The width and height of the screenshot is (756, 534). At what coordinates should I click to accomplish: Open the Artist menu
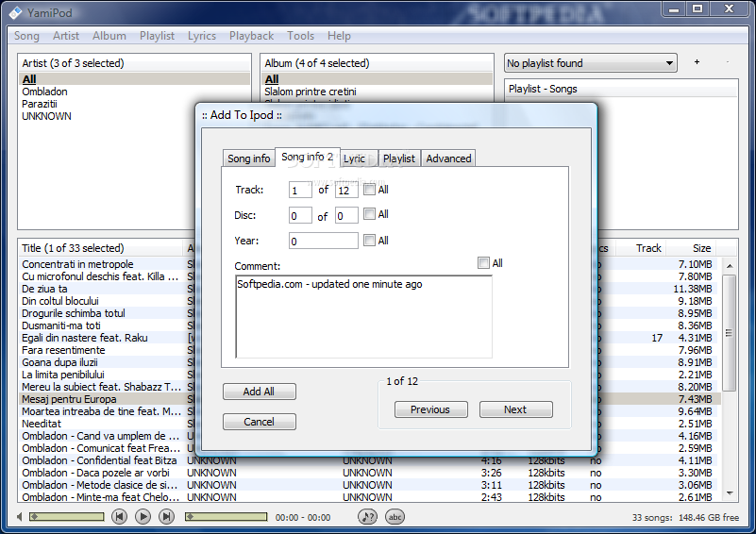pos(66,36)
